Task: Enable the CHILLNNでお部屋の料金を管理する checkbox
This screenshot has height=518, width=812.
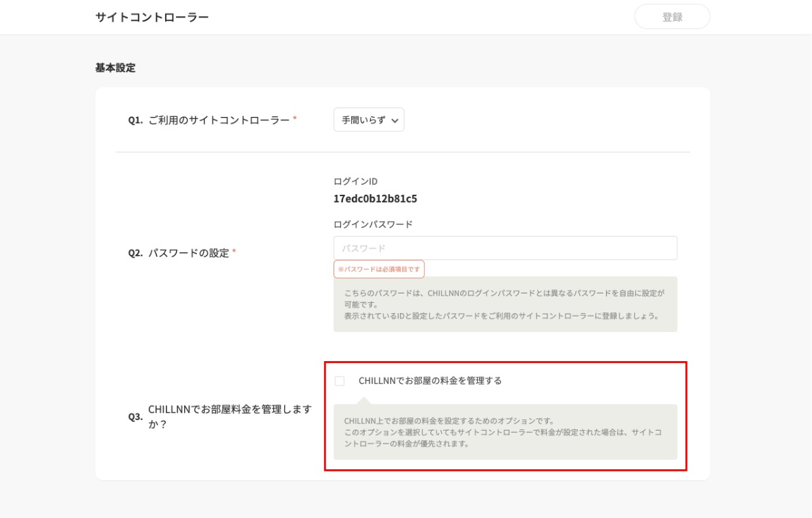Action: click(340, 381)
